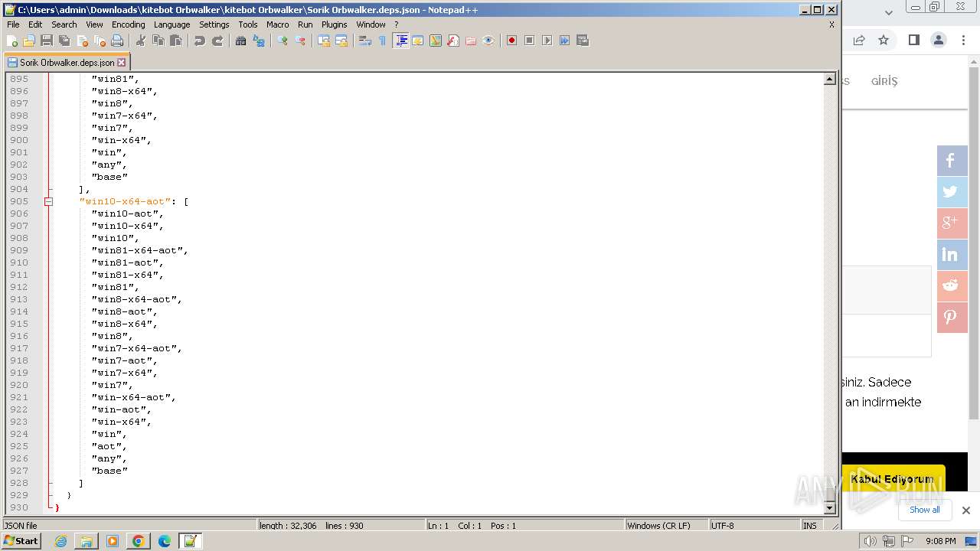
Task: Click the Stop recording macro icon
Action: pos(529,41)
